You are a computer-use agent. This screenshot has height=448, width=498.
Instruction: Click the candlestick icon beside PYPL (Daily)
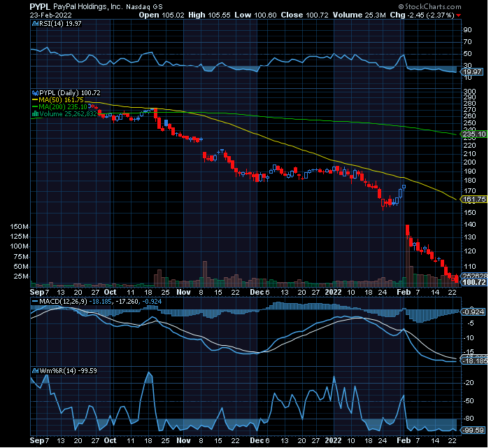35,93
